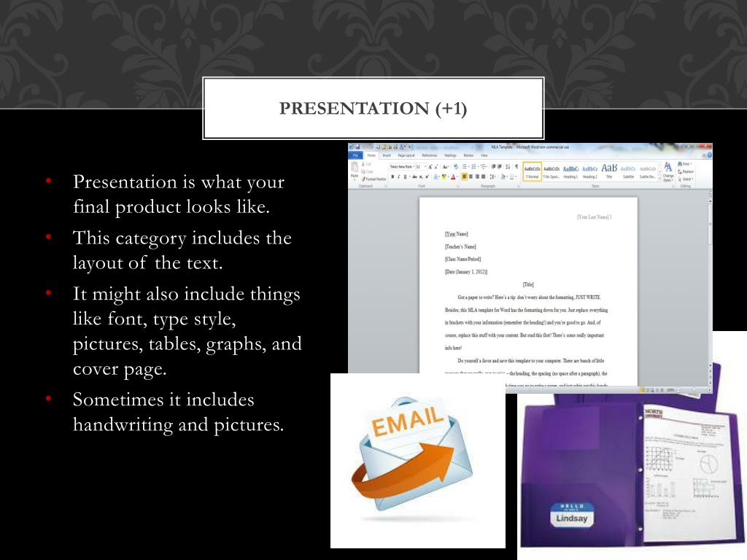Click the Bullets list icon
Screen dimensions: 747x560
pyautogui.click(x=465, y=167)
